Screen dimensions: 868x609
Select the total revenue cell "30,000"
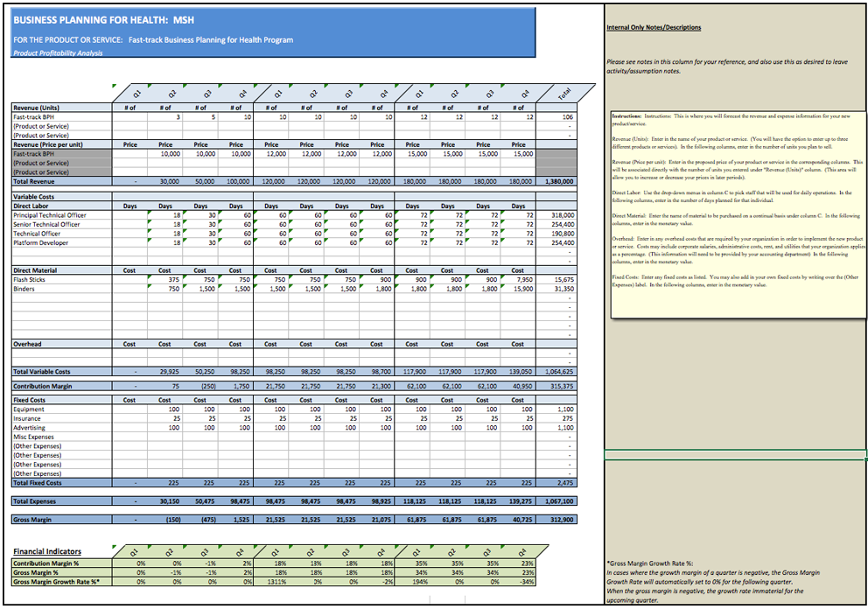pyautogui.click(x=165, y=182)
